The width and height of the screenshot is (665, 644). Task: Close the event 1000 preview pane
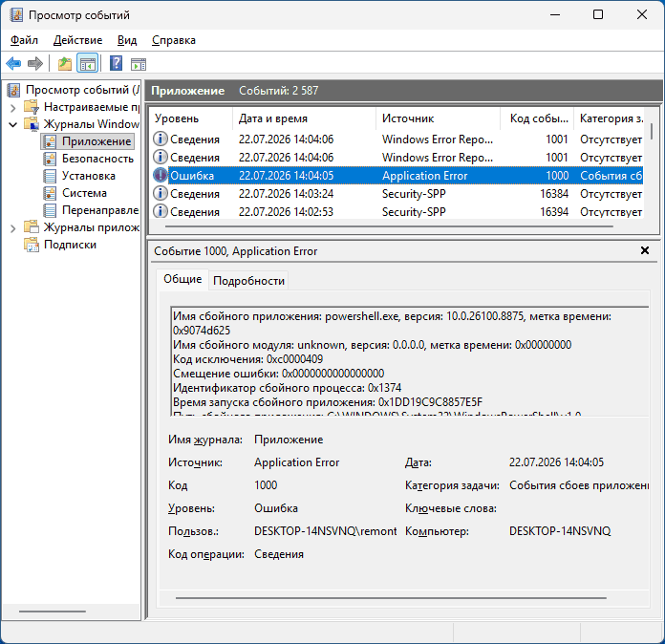coord(645,250)
